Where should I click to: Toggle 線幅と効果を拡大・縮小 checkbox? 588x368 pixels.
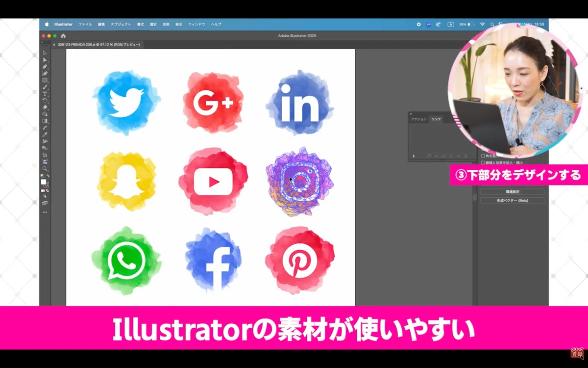click(483, 162)
